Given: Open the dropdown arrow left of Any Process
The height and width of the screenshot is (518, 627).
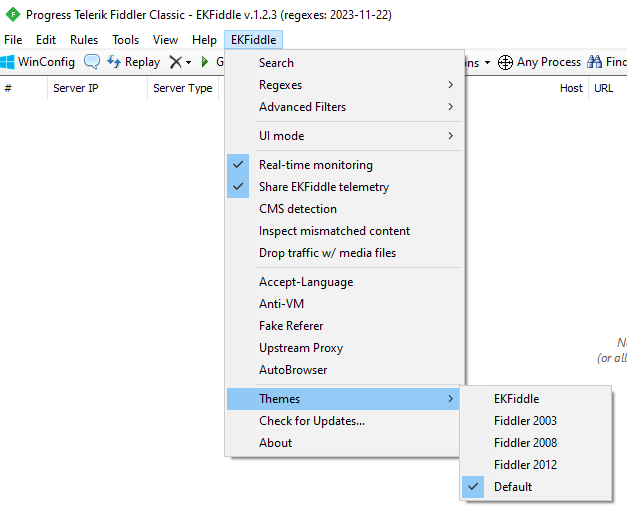Looking at the screenshot, I should [487, 62].
